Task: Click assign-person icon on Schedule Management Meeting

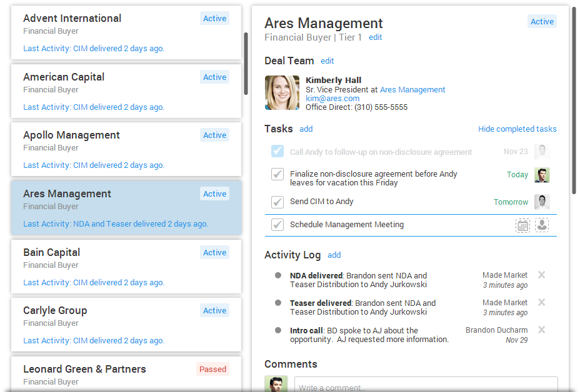Action: (542, 225)
